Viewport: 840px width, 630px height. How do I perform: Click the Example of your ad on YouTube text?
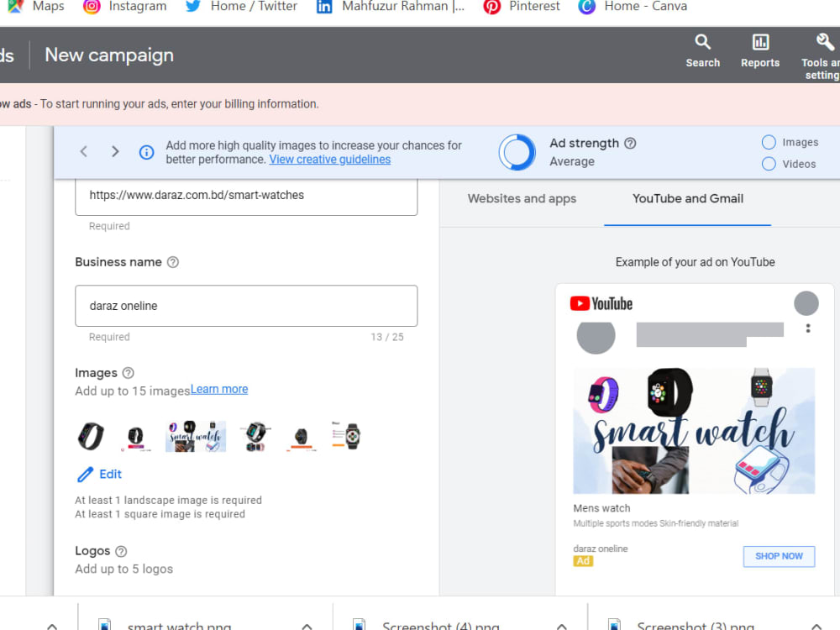point(695,262)
